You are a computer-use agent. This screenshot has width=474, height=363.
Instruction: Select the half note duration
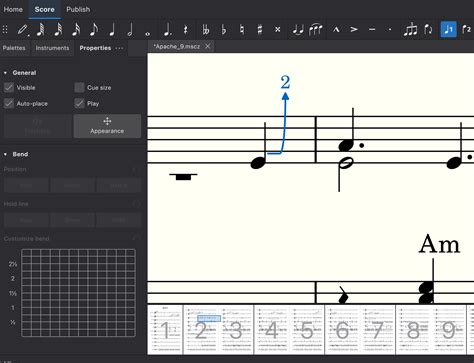pyautogui.click(x=130, y=30)
